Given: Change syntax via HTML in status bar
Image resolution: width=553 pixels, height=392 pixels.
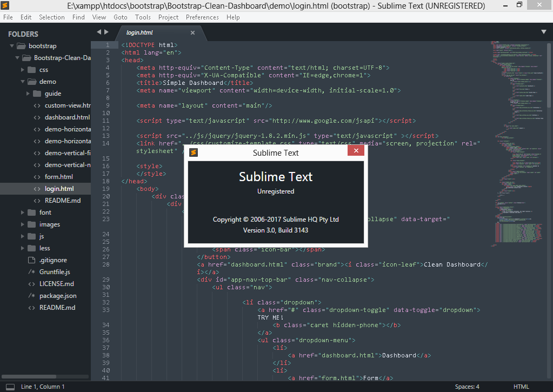Looking at the screenshot, I should [x=521, y=387].
